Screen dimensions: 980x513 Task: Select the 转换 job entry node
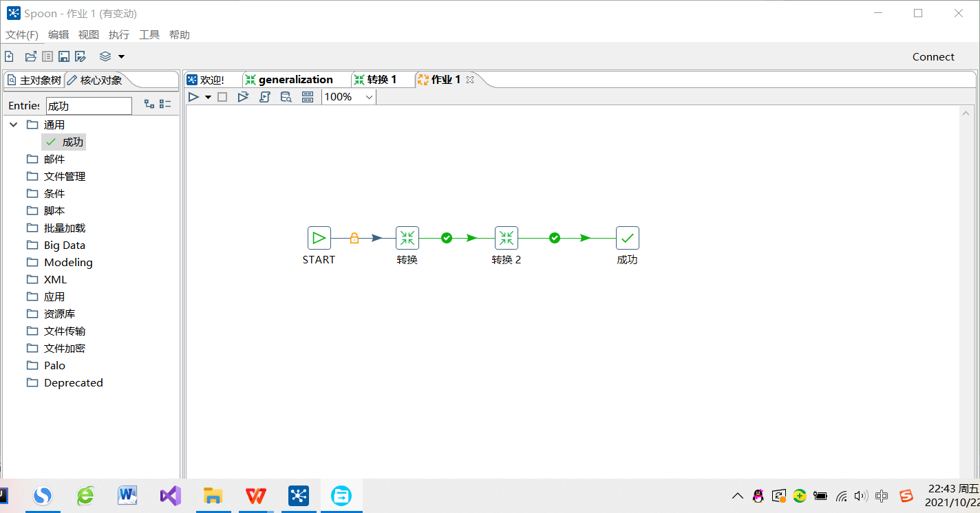coord(407,238)
